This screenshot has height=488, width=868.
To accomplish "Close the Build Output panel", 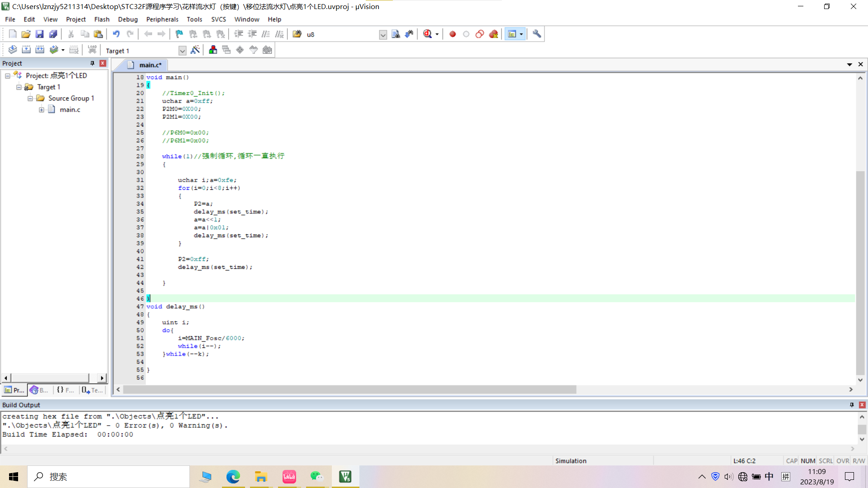I will pos(862,405).
